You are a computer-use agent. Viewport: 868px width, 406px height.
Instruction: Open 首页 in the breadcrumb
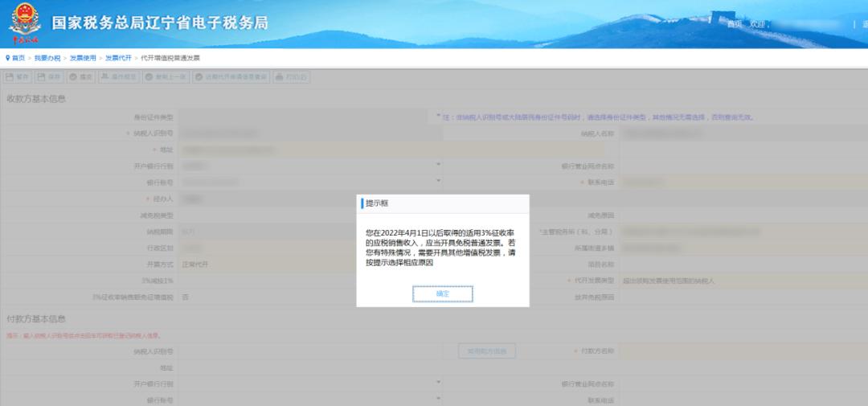[18, 58]
